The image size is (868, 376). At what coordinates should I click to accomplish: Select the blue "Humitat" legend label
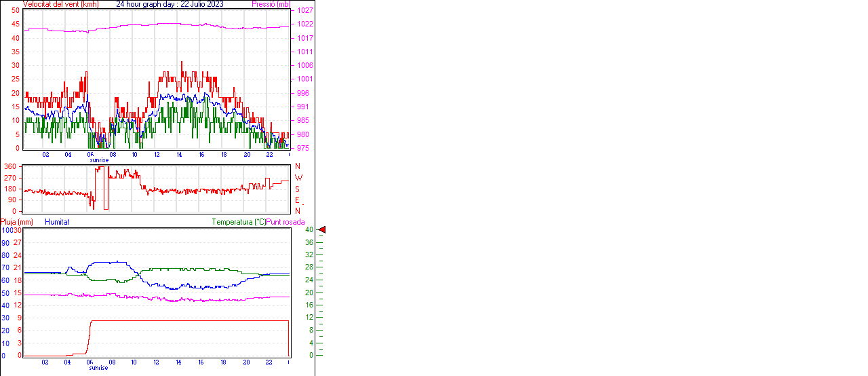point(57,222)
